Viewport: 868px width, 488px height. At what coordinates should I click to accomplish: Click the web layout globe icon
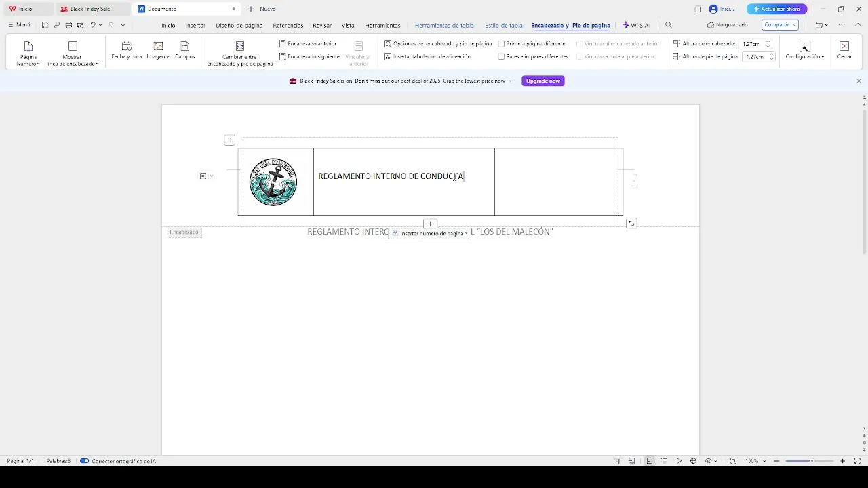coord(693,461)
